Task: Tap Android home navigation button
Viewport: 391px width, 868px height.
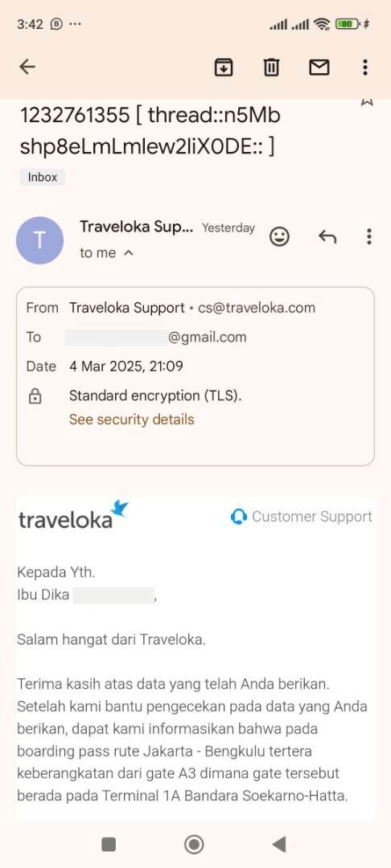Action: click(x=194, y=844)
